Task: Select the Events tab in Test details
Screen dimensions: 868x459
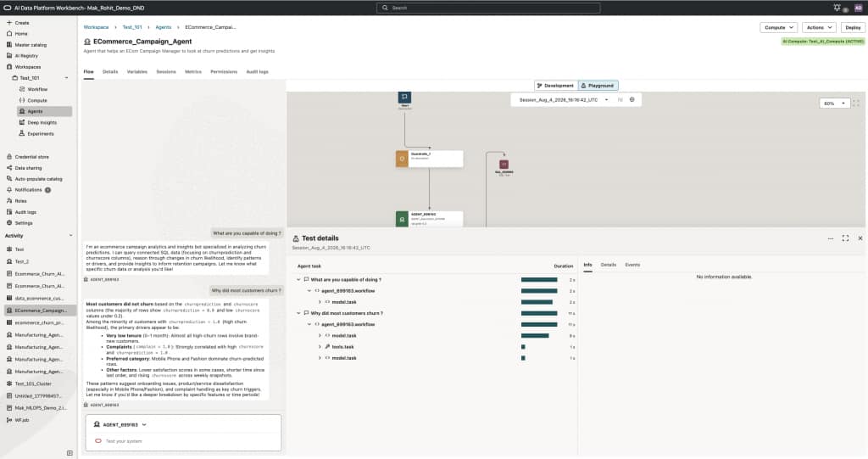Action: click(x=632, y=265)
